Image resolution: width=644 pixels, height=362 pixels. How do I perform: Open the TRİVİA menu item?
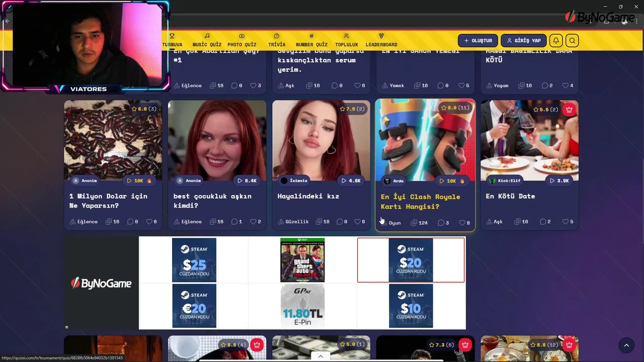(x=277, y=40)
